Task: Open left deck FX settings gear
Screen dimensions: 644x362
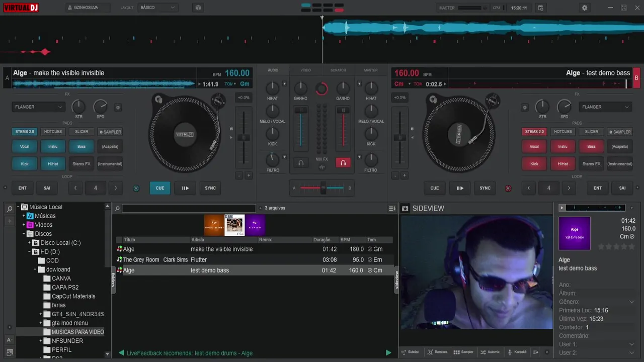Action: click(x=118, y=107)
